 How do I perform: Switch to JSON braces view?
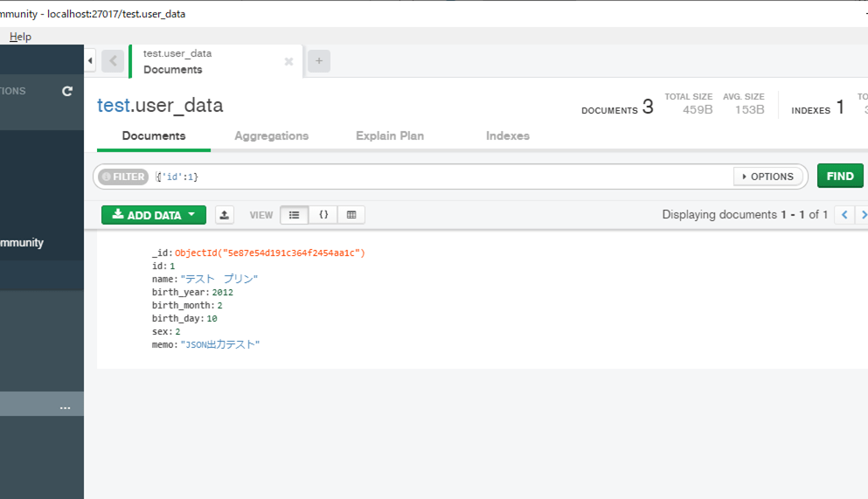click(323, 215)
